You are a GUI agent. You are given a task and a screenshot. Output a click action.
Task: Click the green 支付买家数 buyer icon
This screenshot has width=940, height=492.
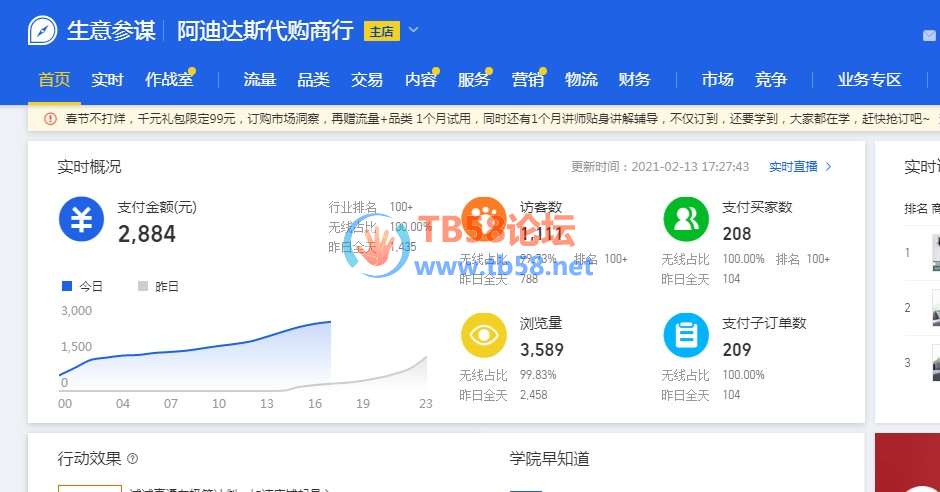point(686,220)
